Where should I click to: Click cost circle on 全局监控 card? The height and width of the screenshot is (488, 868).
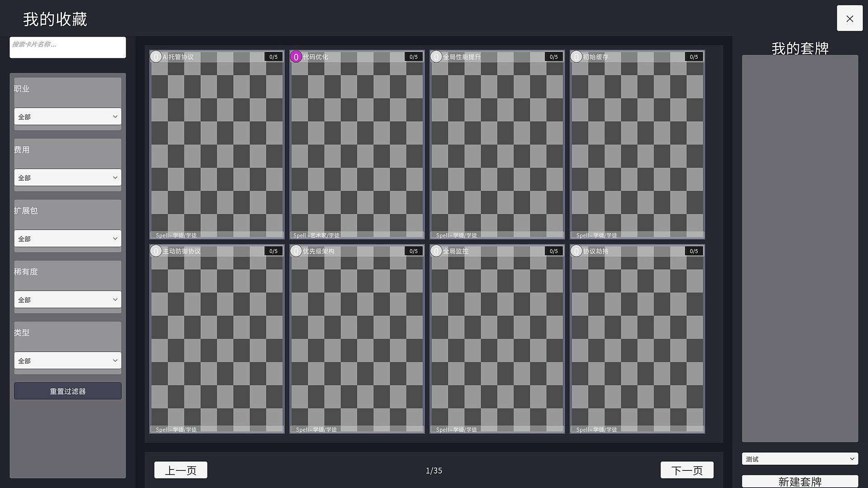(436, 251)
